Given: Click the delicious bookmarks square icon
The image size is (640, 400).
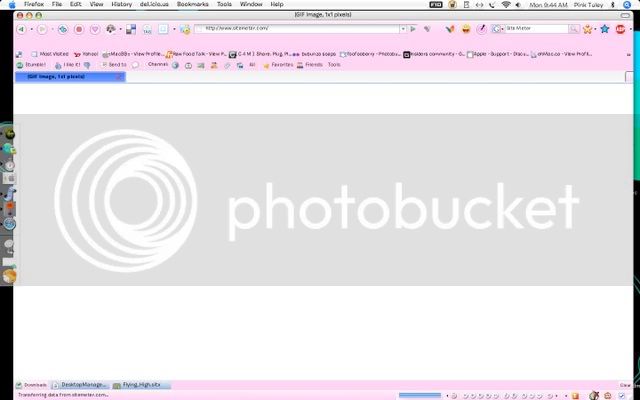Looking at the screenshot, I should point(131,29).
